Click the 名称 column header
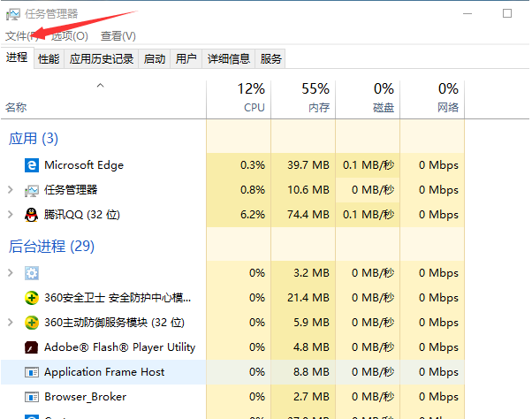Viewport: 532px width, 419px height. [16, 107]
